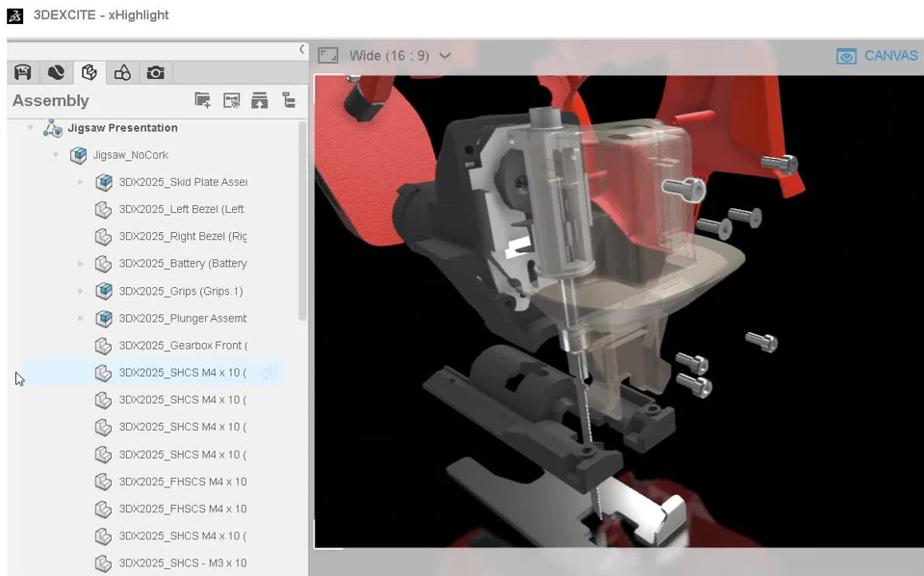Click the 'Assembly' panel heading
Viewport: 924px width, 576px height.
(51, 101)
